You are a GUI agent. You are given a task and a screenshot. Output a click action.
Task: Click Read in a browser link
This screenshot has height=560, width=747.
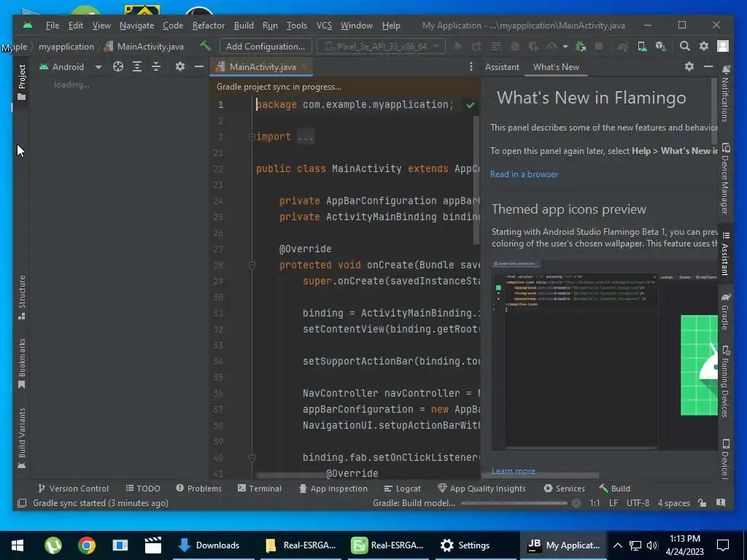pos(524,174)
